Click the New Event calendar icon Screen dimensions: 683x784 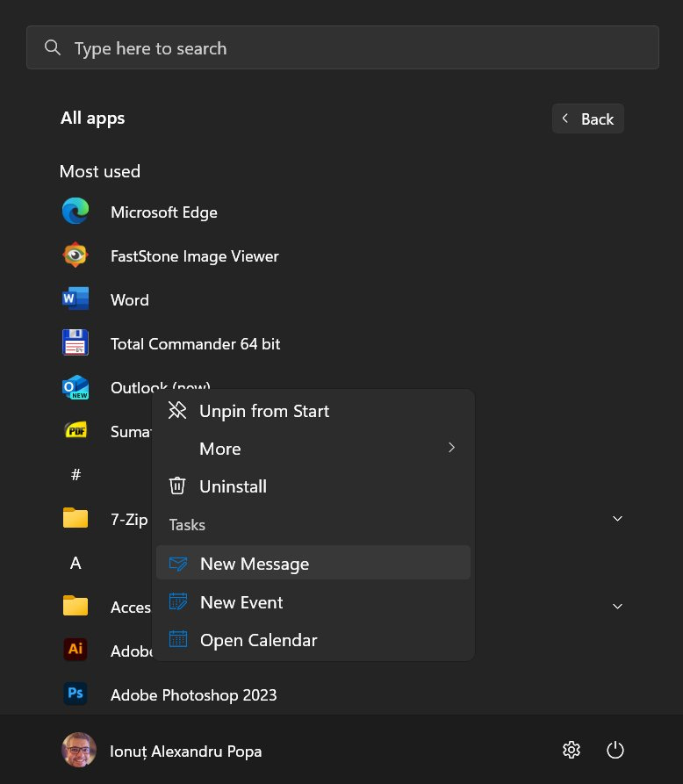point(178,601)
